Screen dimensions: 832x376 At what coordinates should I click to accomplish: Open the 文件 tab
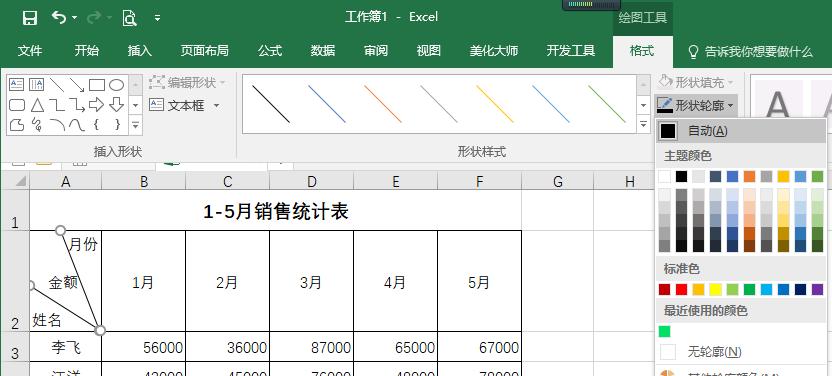tap(30, 51)
